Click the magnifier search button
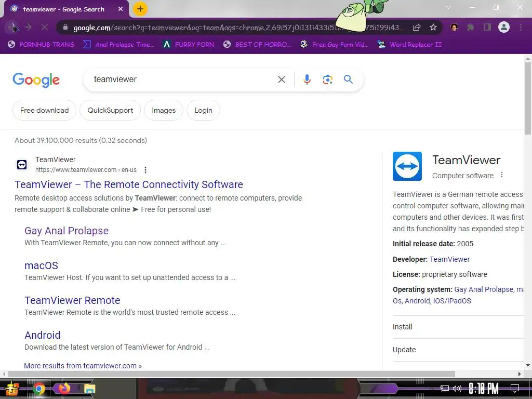Image resolution: width=532 pixels, height=399 pixels. [x=349, y=79]
